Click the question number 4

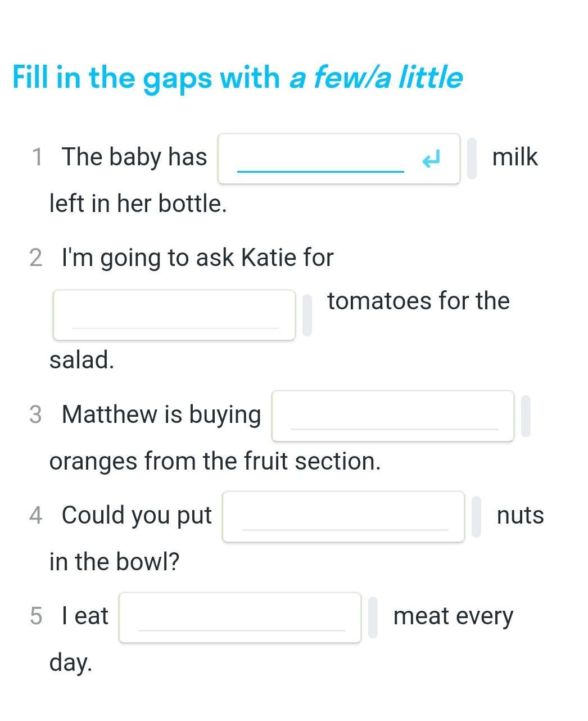pyautogui.click(x=35, y=515)
